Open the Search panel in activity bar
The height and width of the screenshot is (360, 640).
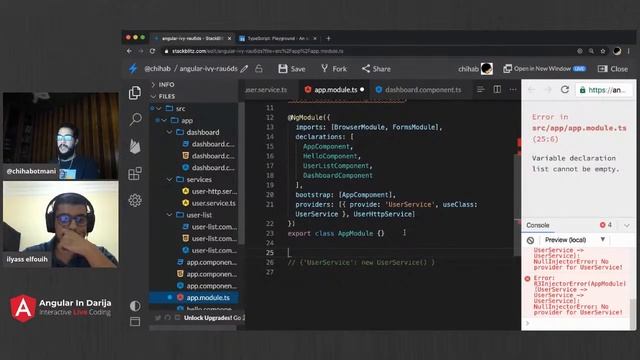(x=135, y=119)
